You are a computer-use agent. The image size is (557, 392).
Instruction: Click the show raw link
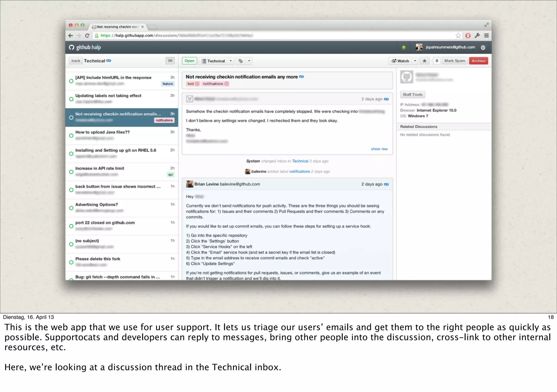click(x=379, y=149)
